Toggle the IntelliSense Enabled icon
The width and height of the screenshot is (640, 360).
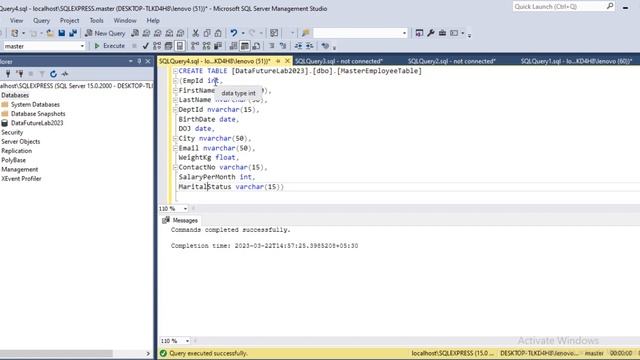(x=180, y=46)
